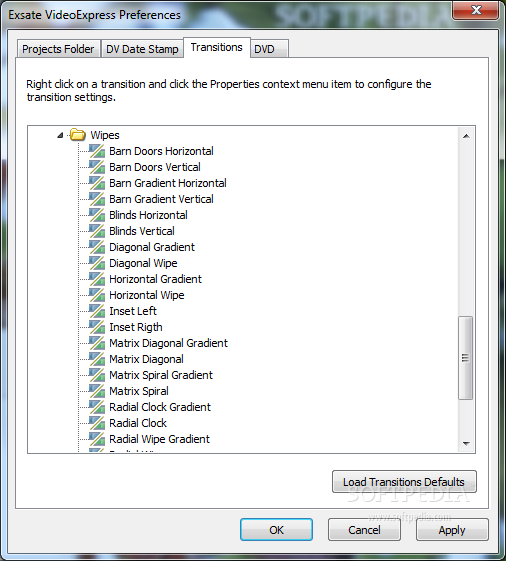This screenshot has height=561, width=506.
Task: Click the icon beside Horizontal Wipe
Action: pos(97,295)
